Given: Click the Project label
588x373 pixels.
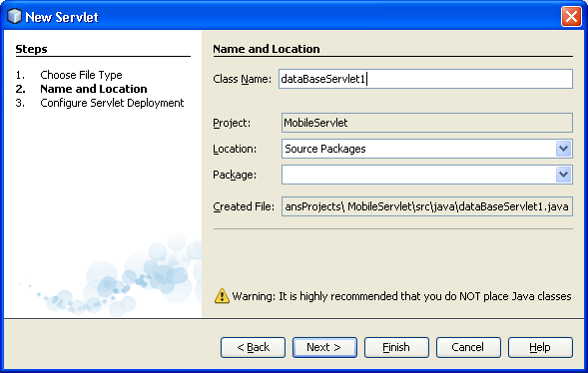Looking at the screenshot, I should 232,123.
